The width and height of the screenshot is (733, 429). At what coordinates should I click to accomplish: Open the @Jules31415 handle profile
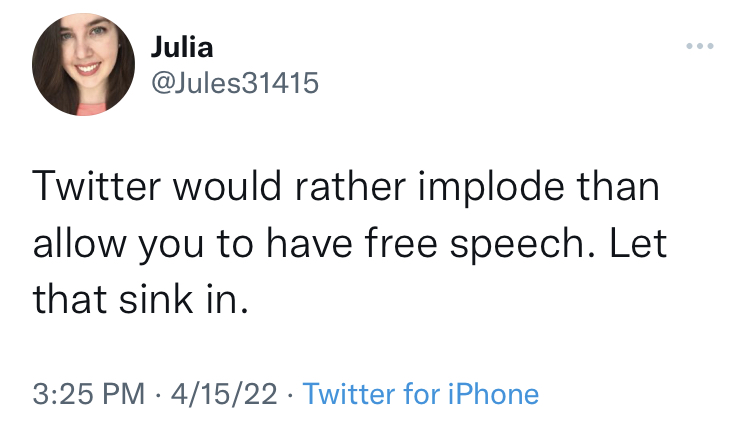click(235, 83)
